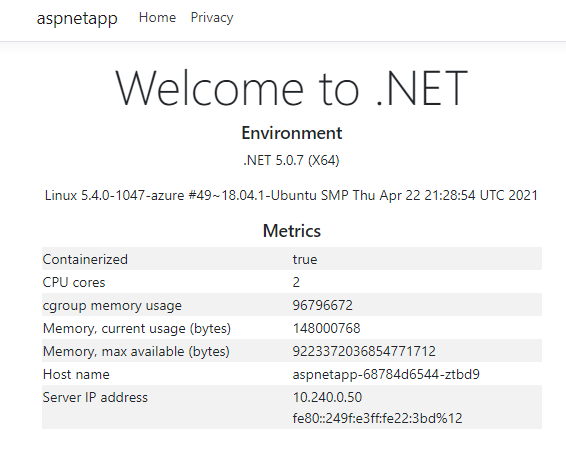The height and width of the screenshot is (450, 566).
Task: Click the Welcome to .NET heading
Action: pos(292,88)
